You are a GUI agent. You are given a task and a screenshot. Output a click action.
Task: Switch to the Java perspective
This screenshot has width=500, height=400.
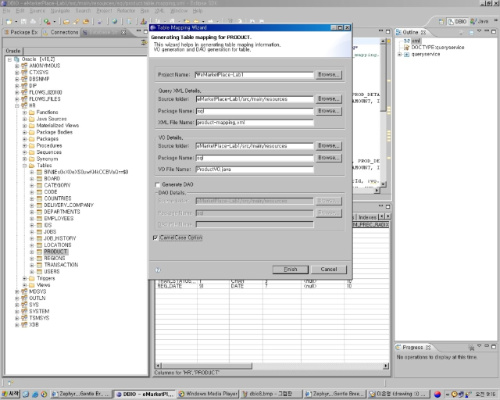click(479, 22)
